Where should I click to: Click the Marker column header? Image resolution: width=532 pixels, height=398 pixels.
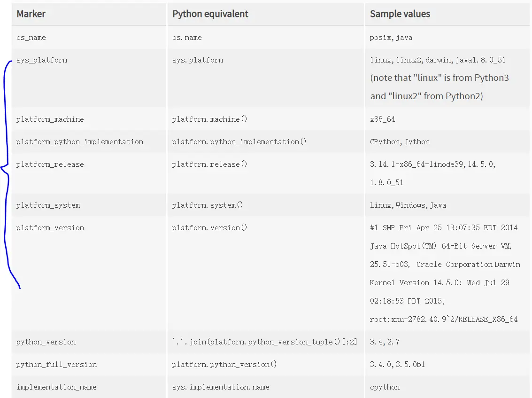click(31, 14)
